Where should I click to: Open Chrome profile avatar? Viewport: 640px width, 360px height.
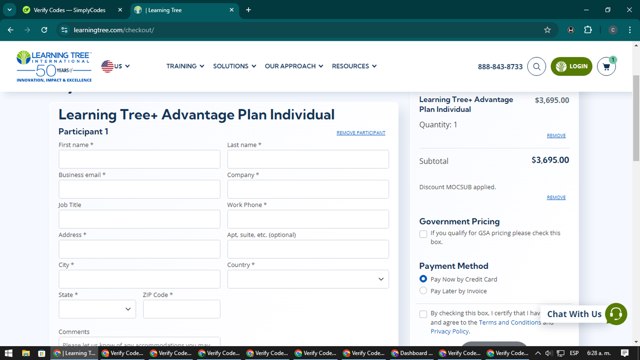613,30
